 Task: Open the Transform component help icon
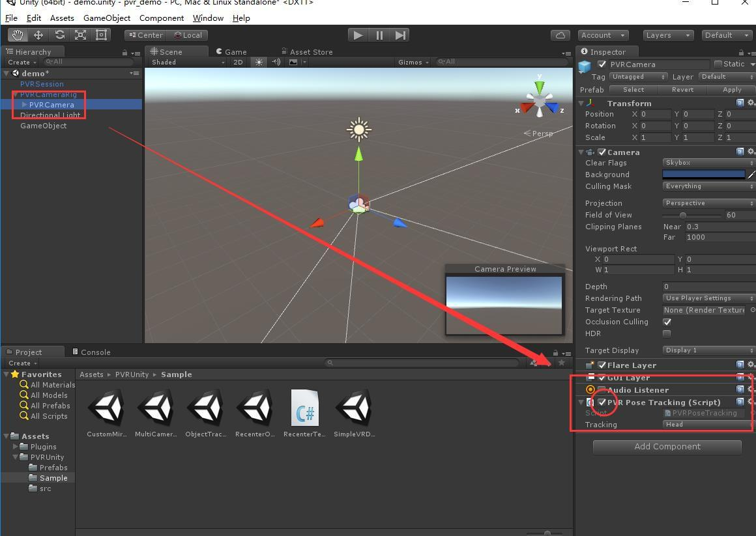(740, 103)
